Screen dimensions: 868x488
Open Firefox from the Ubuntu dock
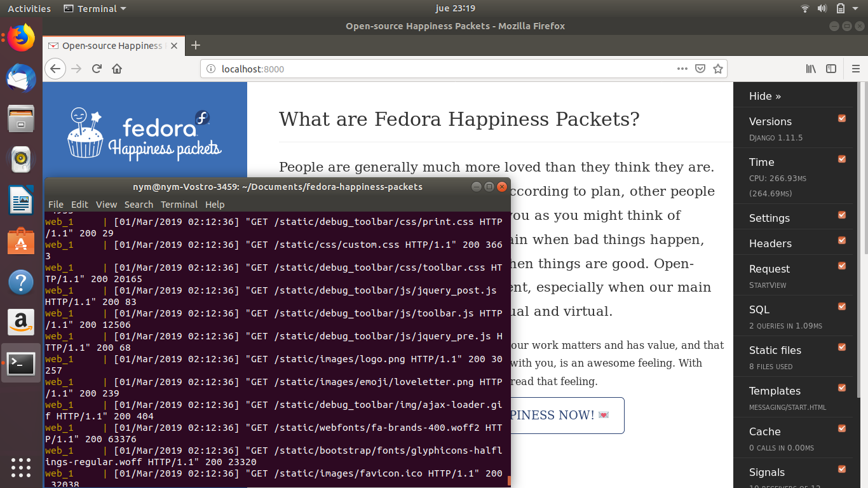(x=21, y=38)
